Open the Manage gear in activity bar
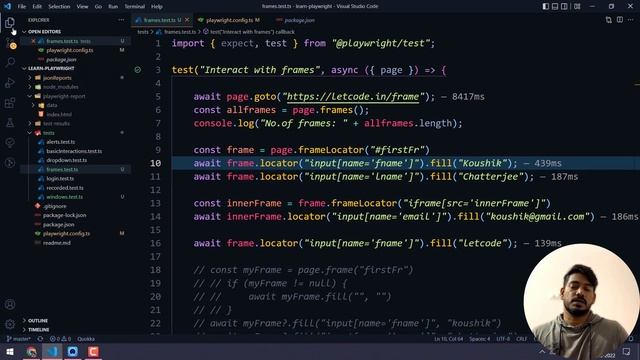The image size is (640, 360). point(10,324)
